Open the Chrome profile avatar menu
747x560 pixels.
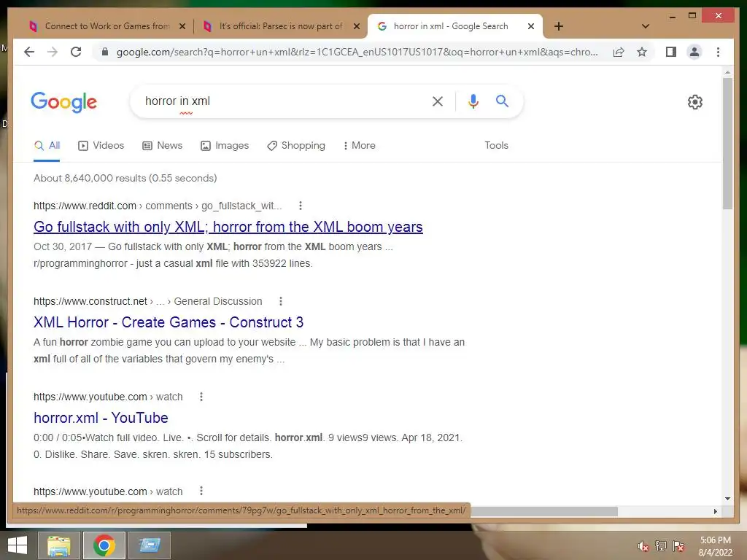(x=694, y=52)
